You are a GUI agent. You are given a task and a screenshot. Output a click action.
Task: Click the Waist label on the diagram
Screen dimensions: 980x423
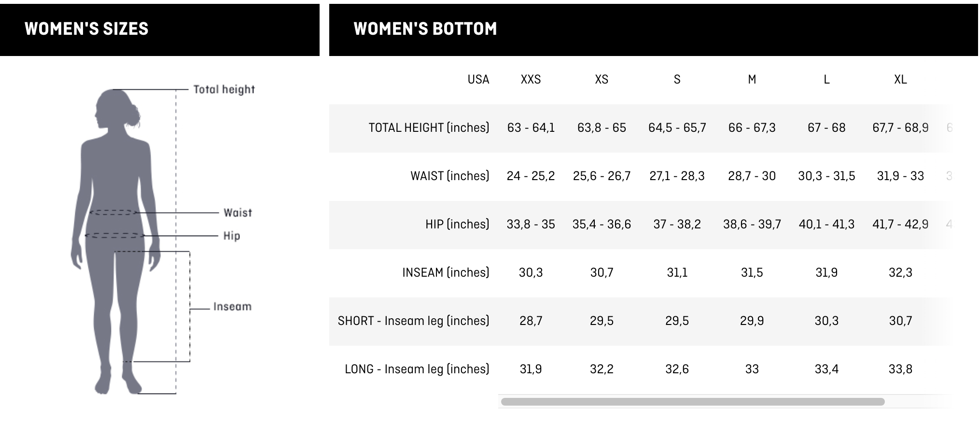[238, 212]
